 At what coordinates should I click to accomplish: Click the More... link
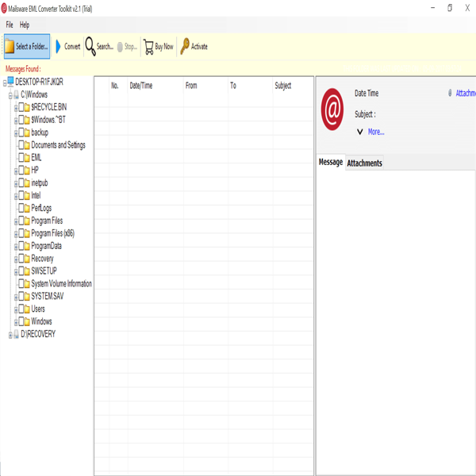376,132
